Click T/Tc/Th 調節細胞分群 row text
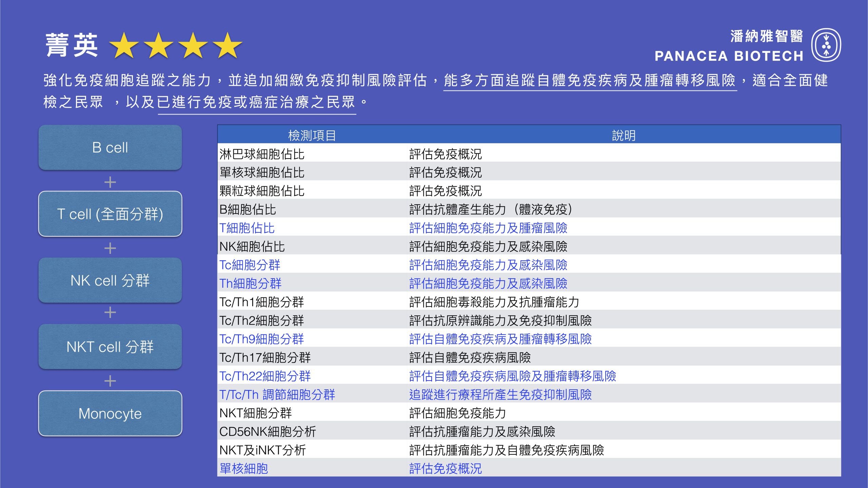 pos(277,394)
